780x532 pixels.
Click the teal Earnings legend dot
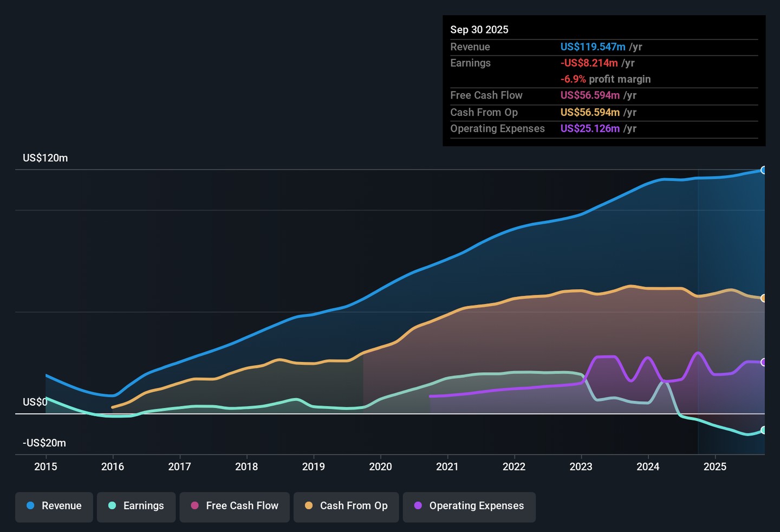[112, 505]
